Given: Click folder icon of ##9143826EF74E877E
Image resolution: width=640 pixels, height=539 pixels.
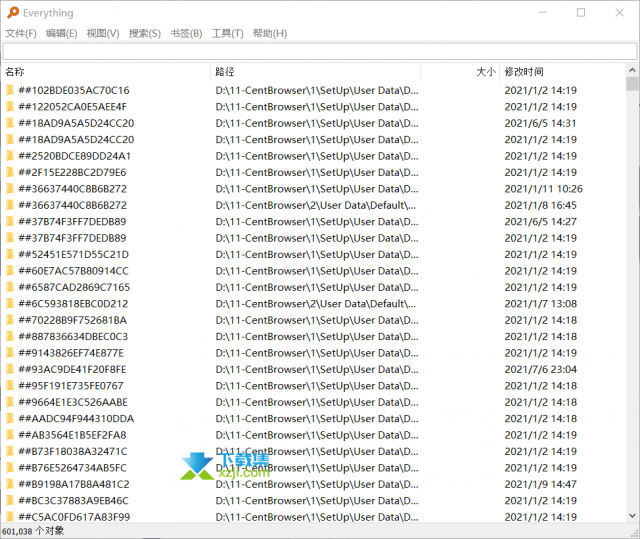Looking at the screenshot, I should pyautogui.click(x=10, y=353).
